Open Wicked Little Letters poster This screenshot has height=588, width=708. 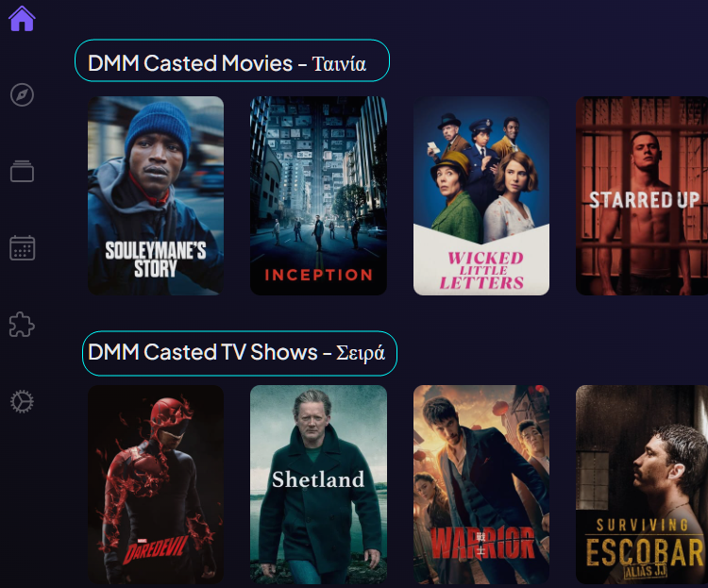click(x=481, y=195)
